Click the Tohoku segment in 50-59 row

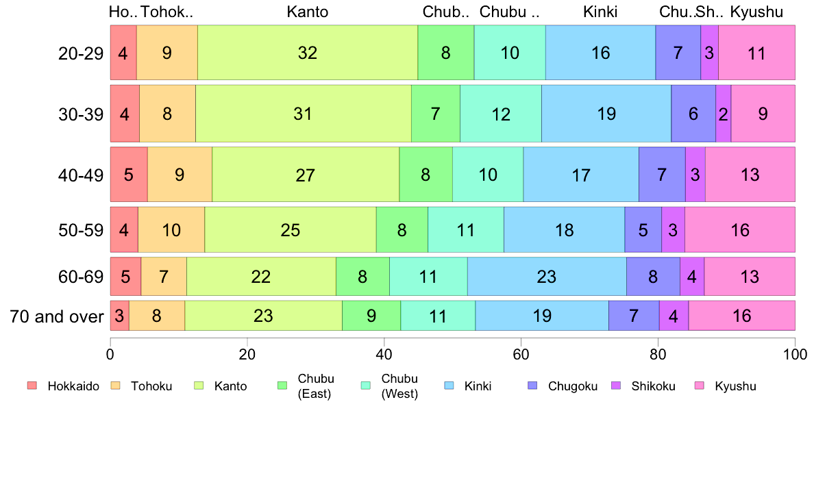click(171, 229)
